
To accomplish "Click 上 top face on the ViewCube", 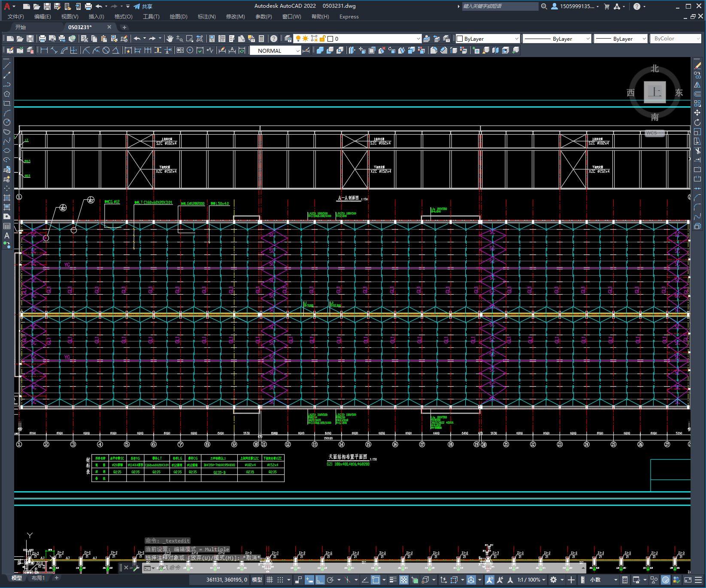I will pyautogui.click(x=654, y=92).
